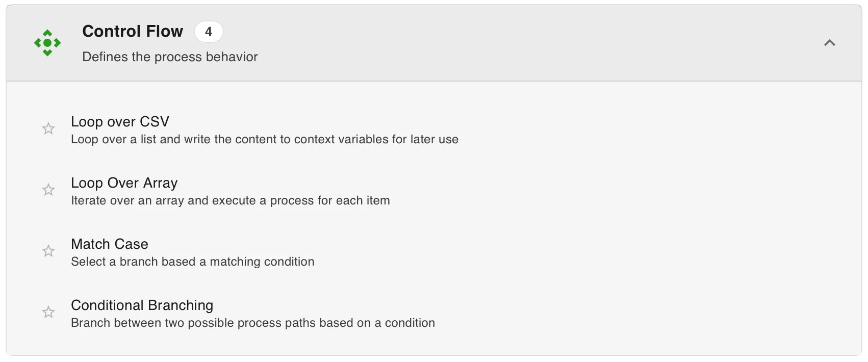Click the star outline next to Loop Over Array

pos(48,190)
